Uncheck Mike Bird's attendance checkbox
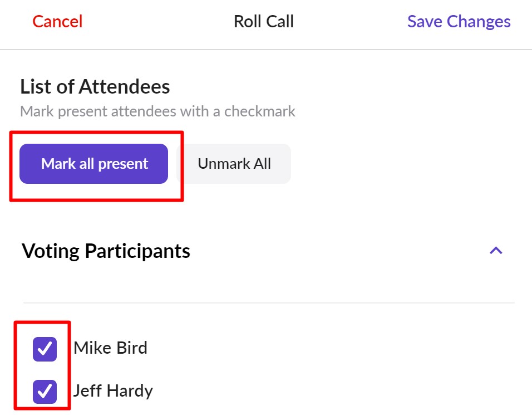532x415 pixels. [45, 349]
